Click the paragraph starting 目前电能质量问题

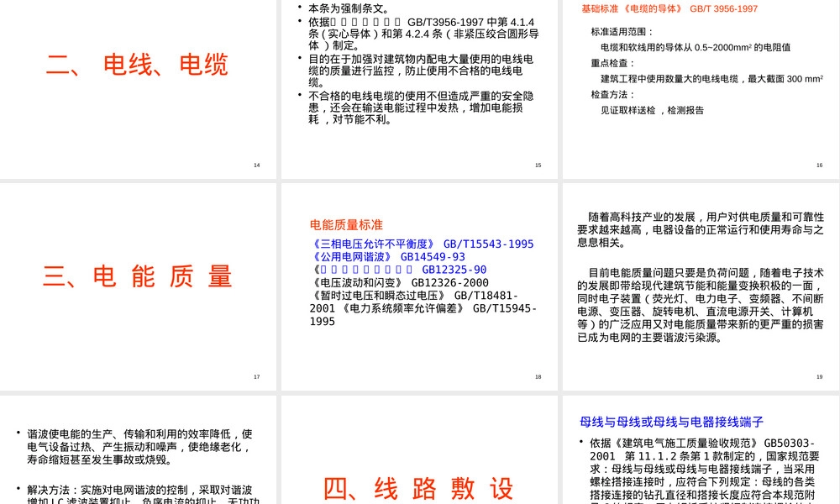point(701,305)
